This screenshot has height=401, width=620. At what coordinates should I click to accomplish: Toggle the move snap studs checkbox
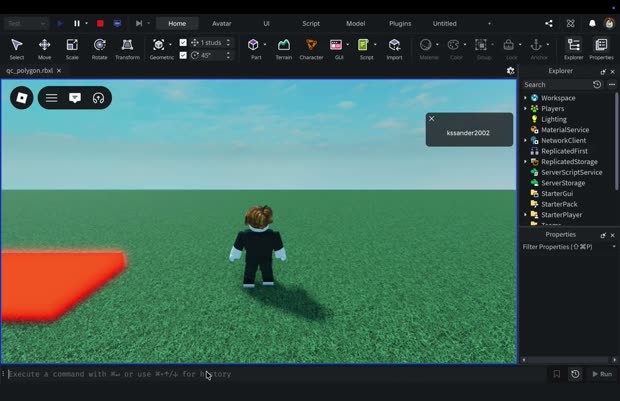tap(183, 42)
